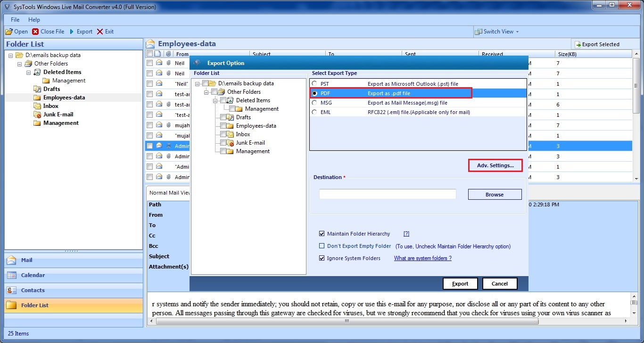The image size is (644, 343).
Task: Click the Export Selected icon
Action: tap(578, 44)
